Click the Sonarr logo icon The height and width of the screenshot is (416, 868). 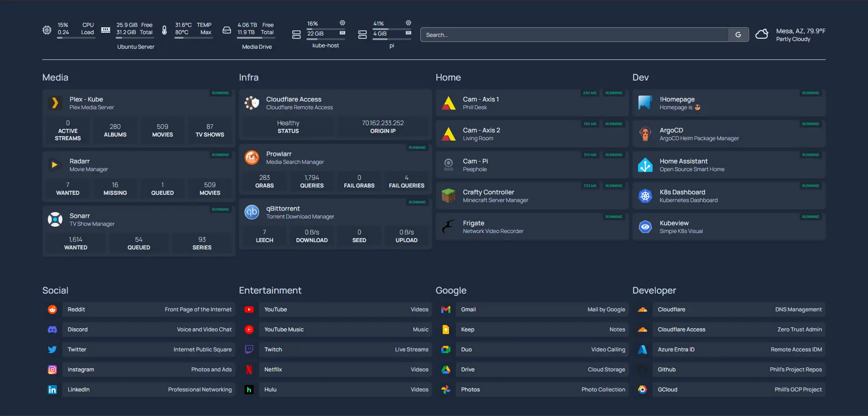pos(55,219)
